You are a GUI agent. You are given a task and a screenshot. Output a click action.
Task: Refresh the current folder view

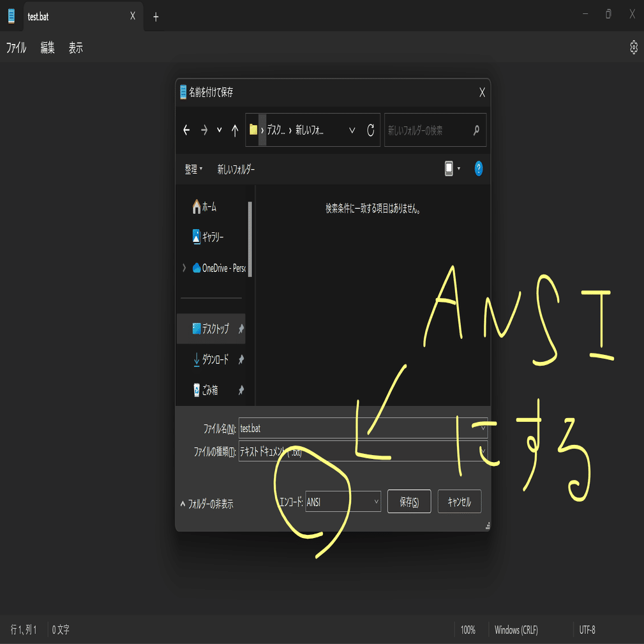pos(370,130)
